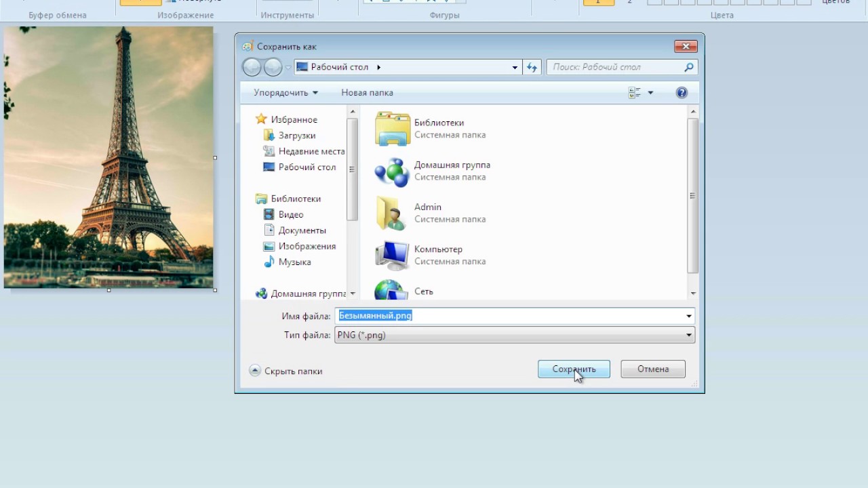Change view using the view mode icon

tap(635, 93)
